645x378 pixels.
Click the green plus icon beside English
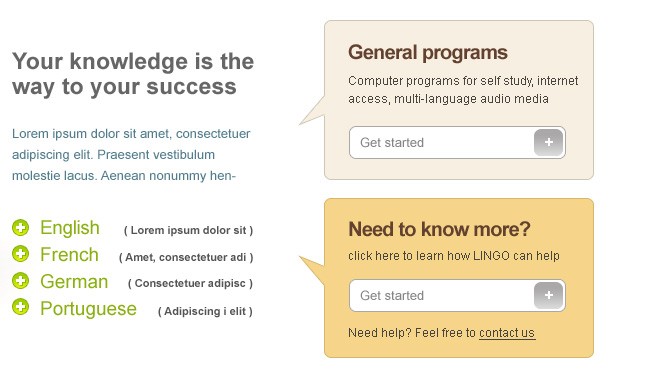point(21,227)
